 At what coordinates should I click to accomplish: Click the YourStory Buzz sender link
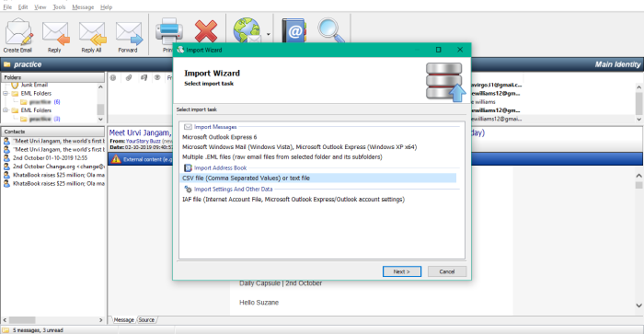144,141
